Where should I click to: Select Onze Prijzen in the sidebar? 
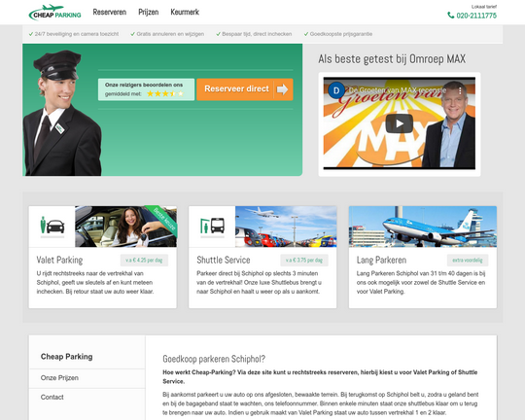(59, 378)
